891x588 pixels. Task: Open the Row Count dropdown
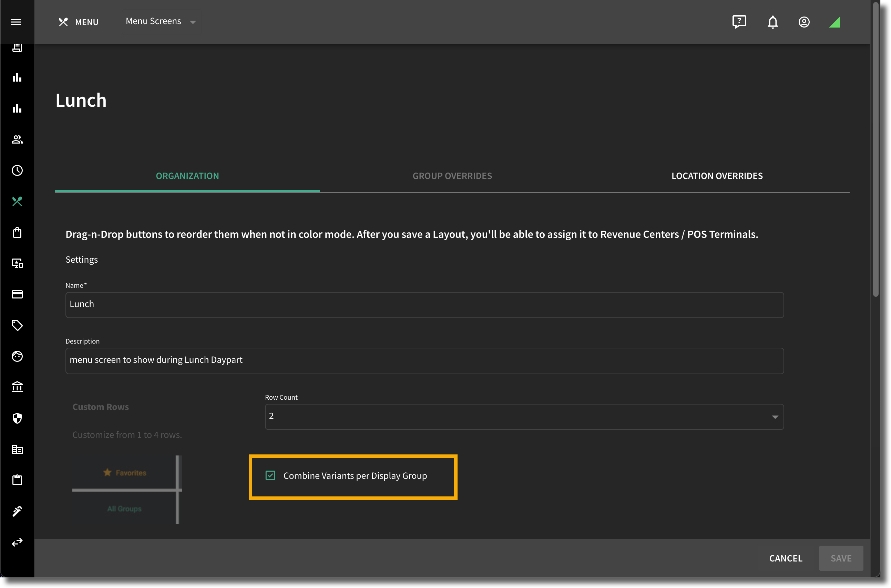coord(524,417)
